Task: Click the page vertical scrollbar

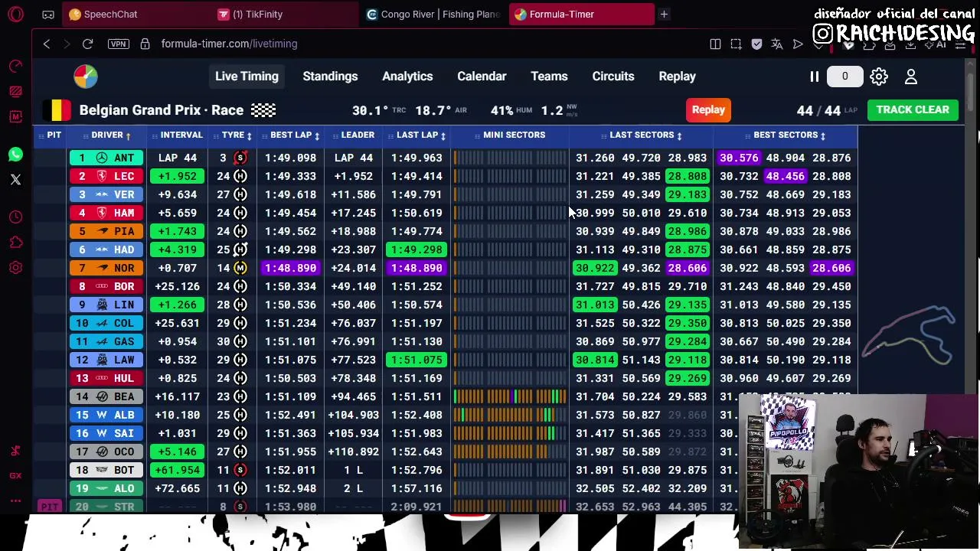Action: pos(971,92)
